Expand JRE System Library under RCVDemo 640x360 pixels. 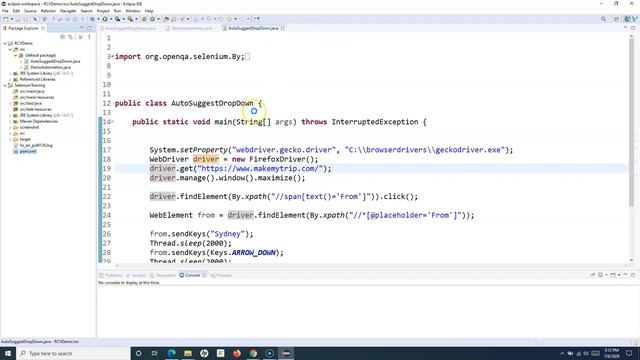click(10, 73)
